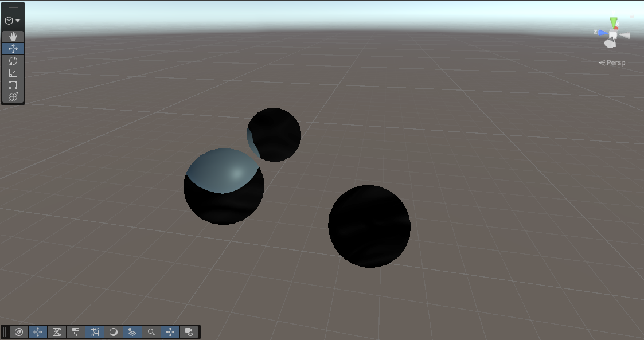Click the magnifier search icon
This screenshot has height=340, width=644.
151,332
